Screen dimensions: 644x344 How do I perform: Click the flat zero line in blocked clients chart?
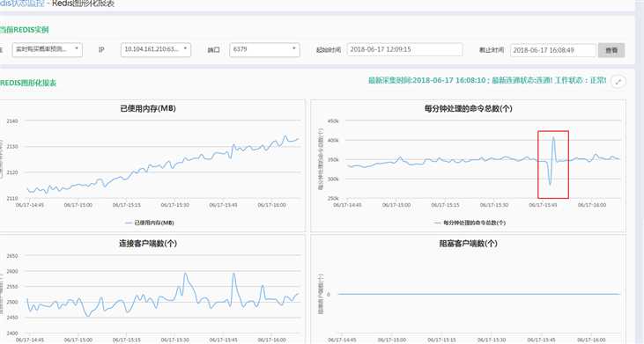click(479, 294)
